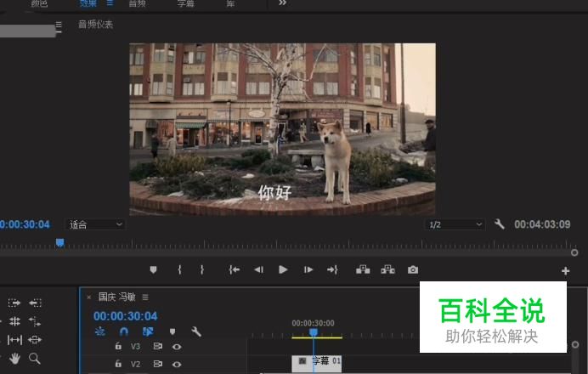The height and width of the screenshot is (374, 588).
Task: Toggle lock on track V2
Action: pos(118,364)
